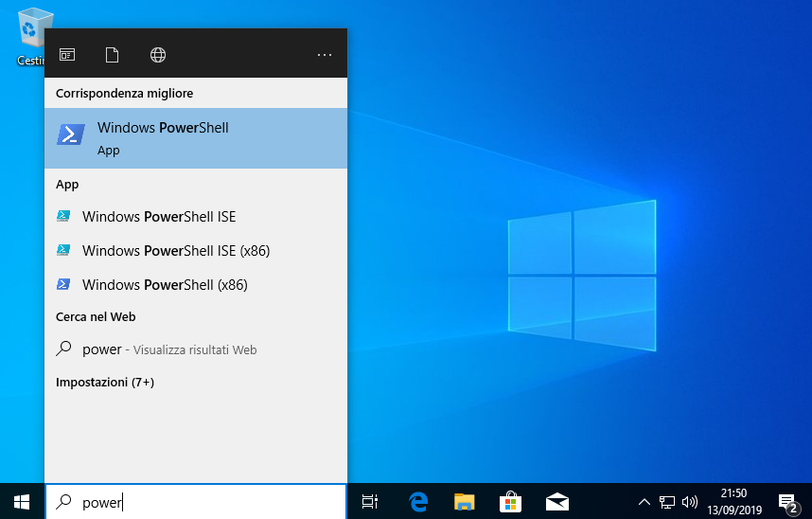Select the Cerca nel Web header
Screen dimensions: 812x519
click(96, 316)
